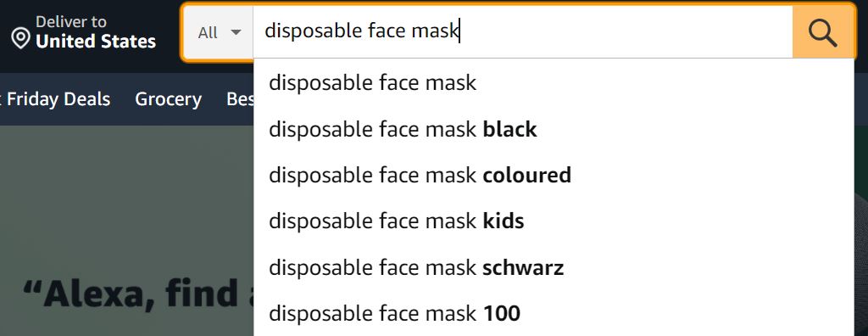This screenshot has width=868, height=336.
Task: Open the partially hidden Best Sellers link
Action: pyautogui.click(x=240, y=99)
